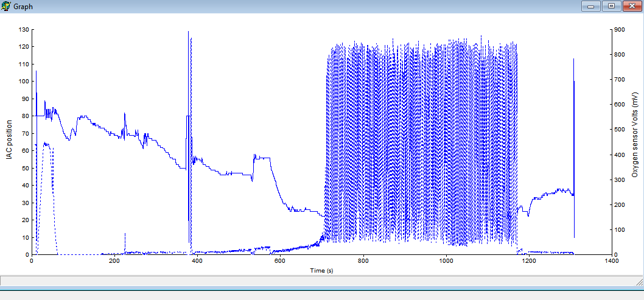Click the Graph window app icon
The height and width of the screenshot is (300, 644).
[x=5, y=6]
